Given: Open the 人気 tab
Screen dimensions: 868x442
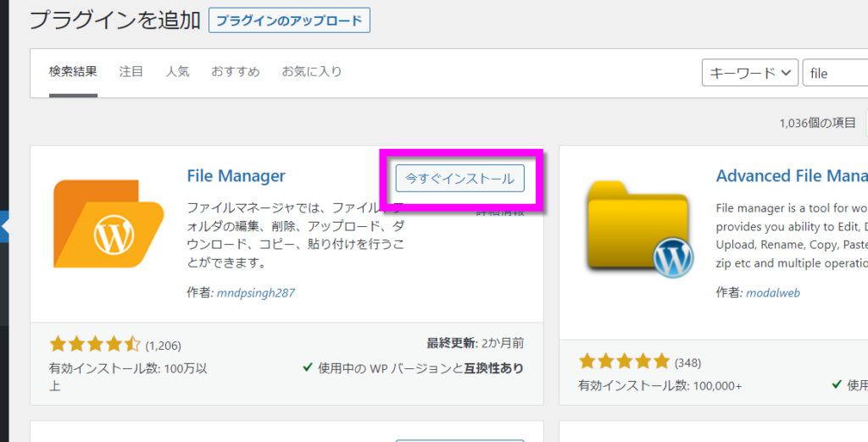Looking at the screenshot, I should coord(177,72).
